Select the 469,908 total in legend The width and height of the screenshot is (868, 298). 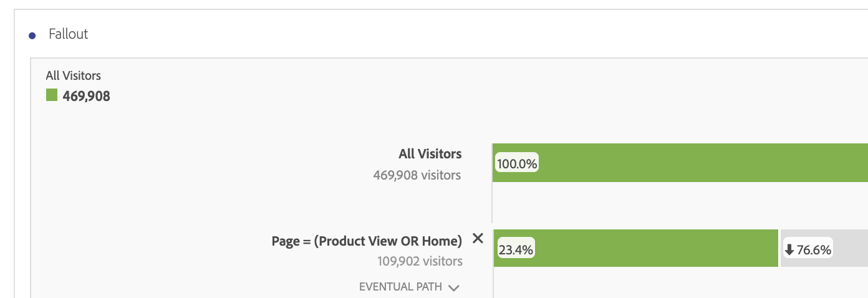(86, 96)
